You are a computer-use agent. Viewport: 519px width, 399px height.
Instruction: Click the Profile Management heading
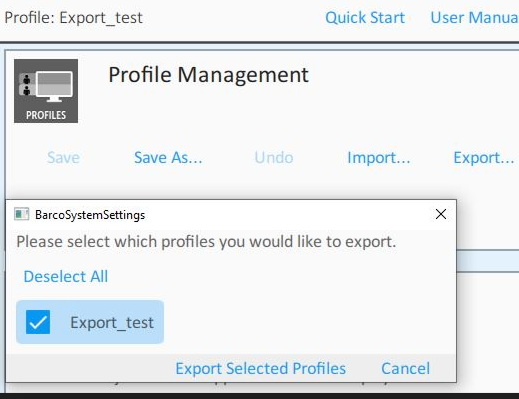click(208, 74)
